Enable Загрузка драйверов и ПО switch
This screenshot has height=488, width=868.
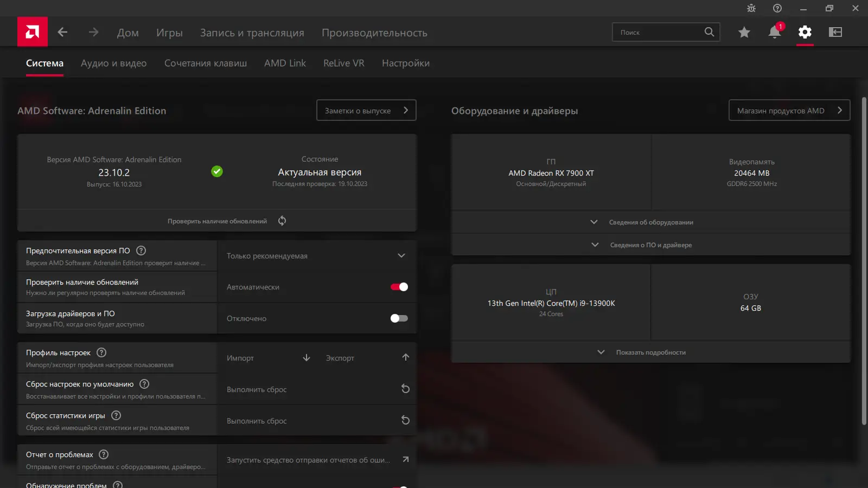coord(399,318)
